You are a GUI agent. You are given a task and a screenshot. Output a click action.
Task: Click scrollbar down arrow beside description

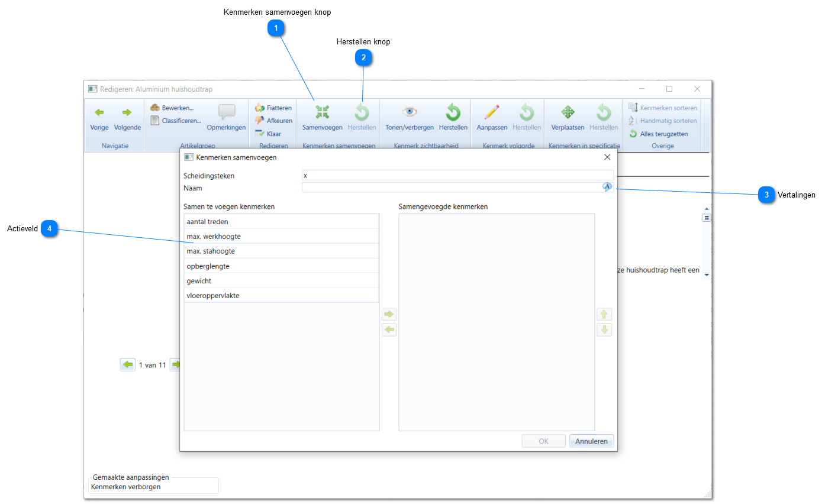706,275
